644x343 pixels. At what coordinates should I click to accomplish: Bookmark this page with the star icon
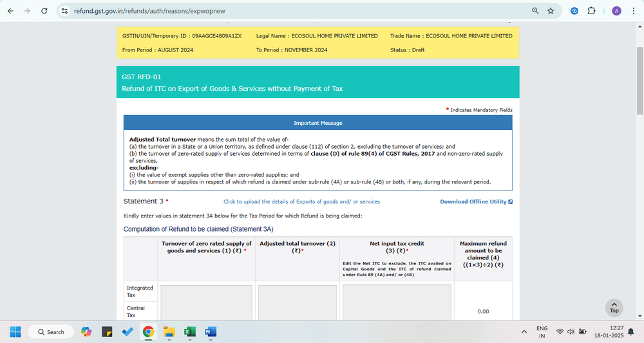pyautogui.click(x=551, y=11)
